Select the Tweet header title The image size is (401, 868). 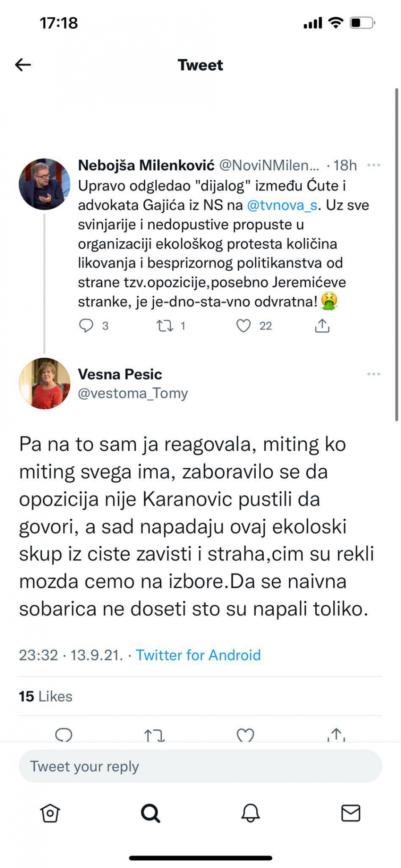tap(200, 65)
